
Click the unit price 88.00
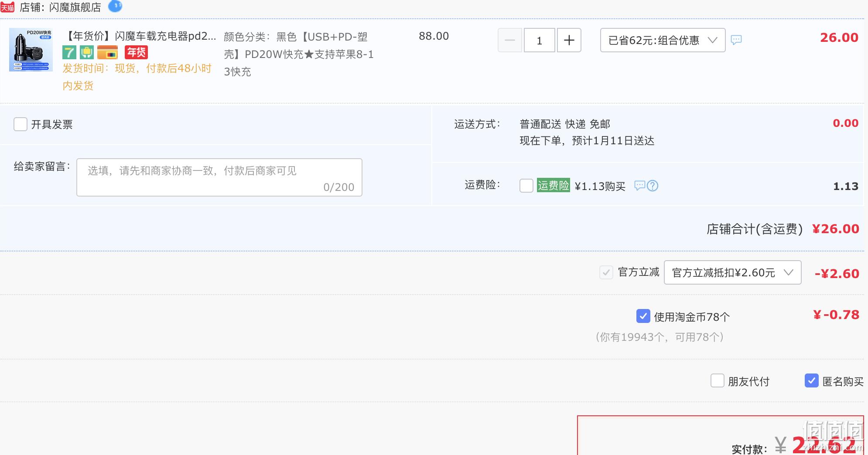pos(434,36)
